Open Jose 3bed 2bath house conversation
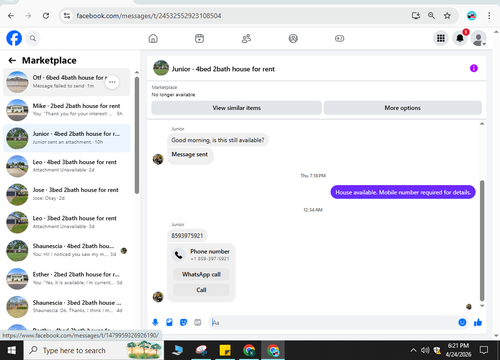The width and height of the screenshot is (500, 360). point(67,194)
